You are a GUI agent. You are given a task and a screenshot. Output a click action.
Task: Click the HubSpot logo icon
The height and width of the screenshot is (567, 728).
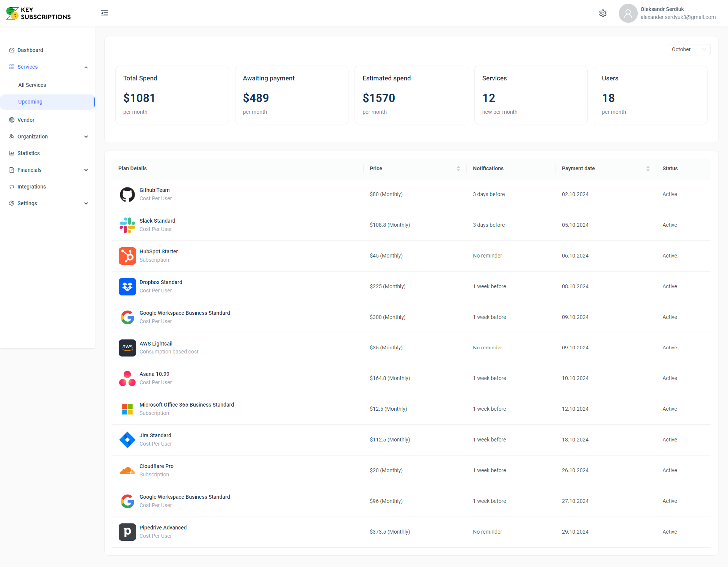pyautogui.click(x=127, y=256)
